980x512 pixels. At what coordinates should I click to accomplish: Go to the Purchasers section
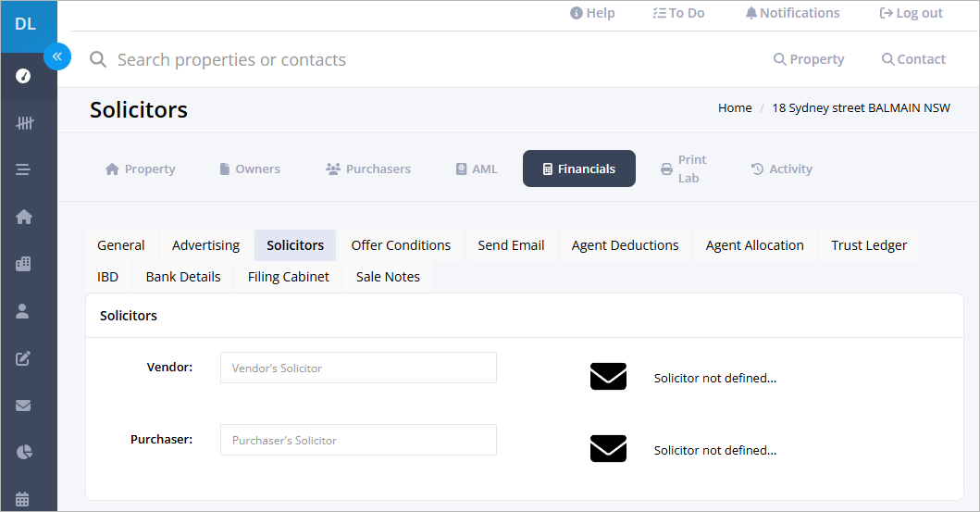tap(368, 169)
